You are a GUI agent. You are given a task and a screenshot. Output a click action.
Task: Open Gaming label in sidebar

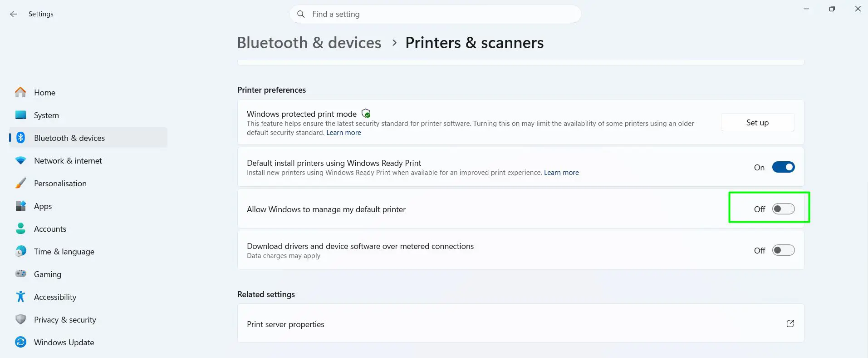(x=48, y=274)
